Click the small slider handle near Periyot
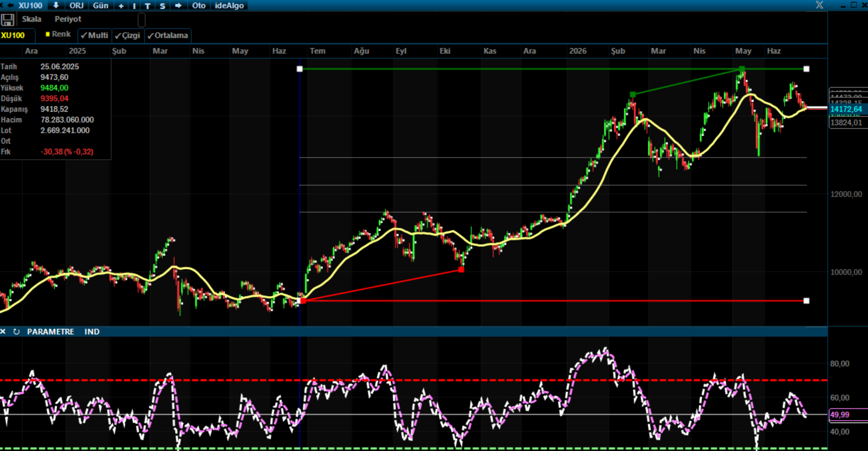The image size is (868, 451). point(141,19)
